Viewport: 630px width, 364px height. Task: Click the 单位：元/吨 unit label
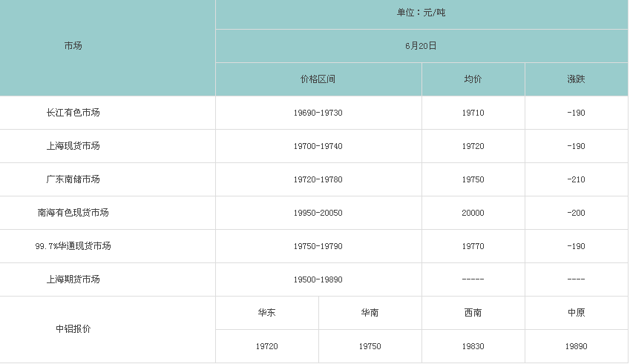pos(421,13)
